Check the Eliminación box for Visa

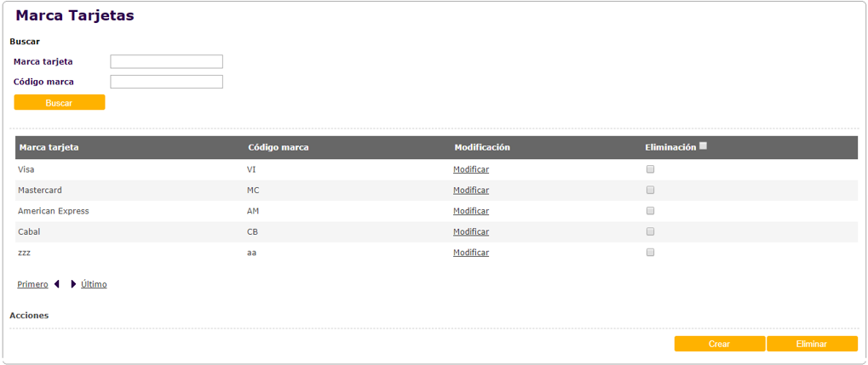tap(650, 169)
